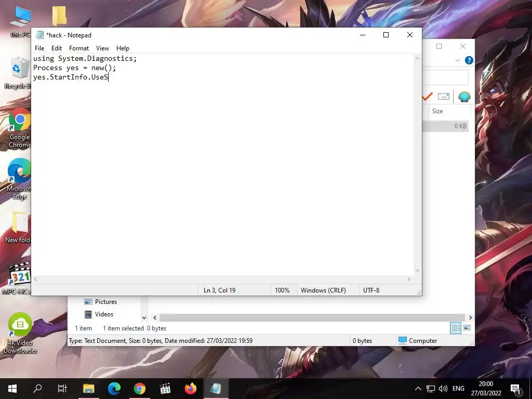Open the Explorer Help button

coord(469,60)
